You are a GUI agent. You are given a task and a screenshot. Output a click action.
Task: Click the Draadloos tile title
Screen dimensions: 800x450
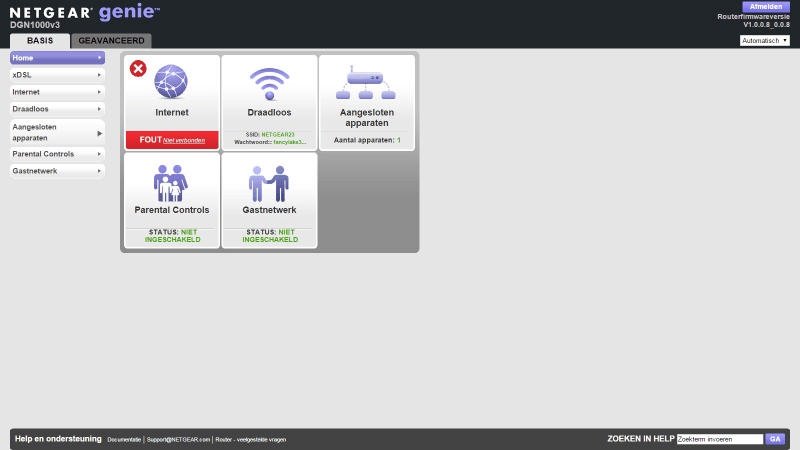coord(269,112)
